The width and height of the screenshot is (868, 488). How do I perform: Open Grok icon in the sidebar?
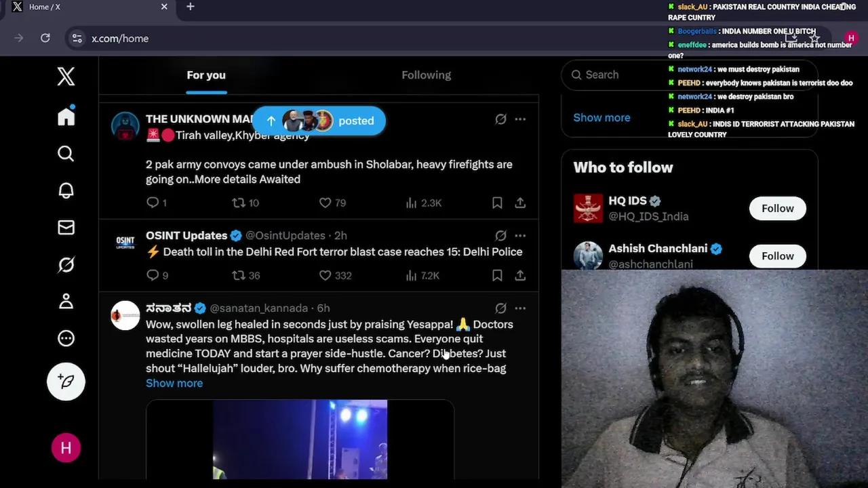coord(66,264)
